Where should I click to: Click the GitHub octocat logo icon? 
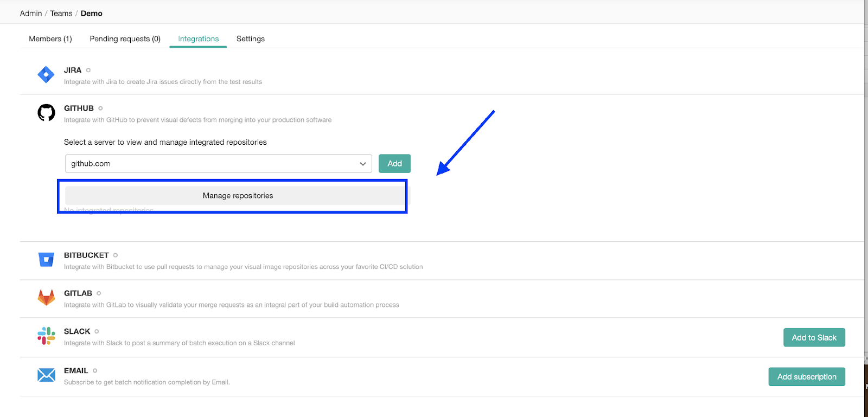[x=46, y=113]
